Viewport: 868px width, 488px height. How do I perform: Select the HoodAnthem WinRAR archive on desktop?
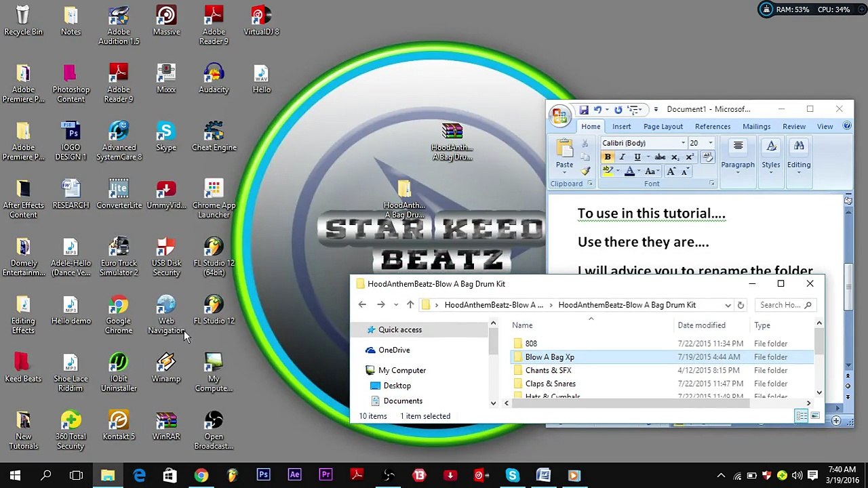click(x=452, y=142)
